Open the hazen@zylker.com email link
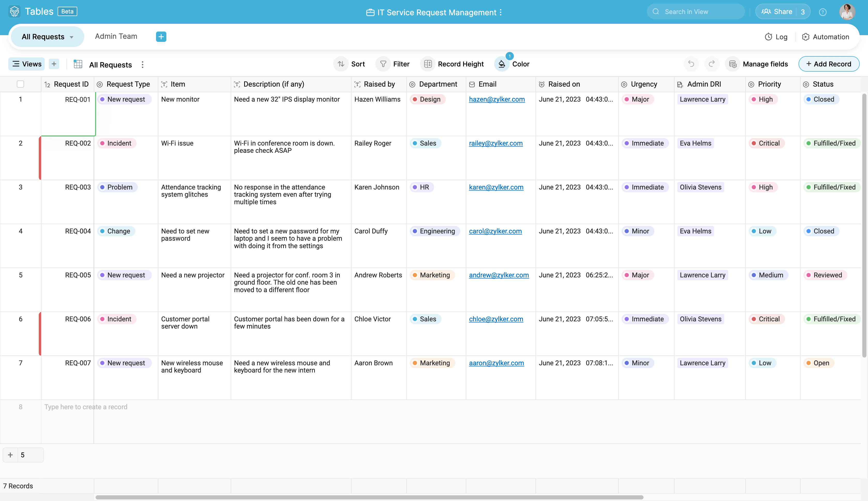 pyautogui.click(x=497, y=100)
